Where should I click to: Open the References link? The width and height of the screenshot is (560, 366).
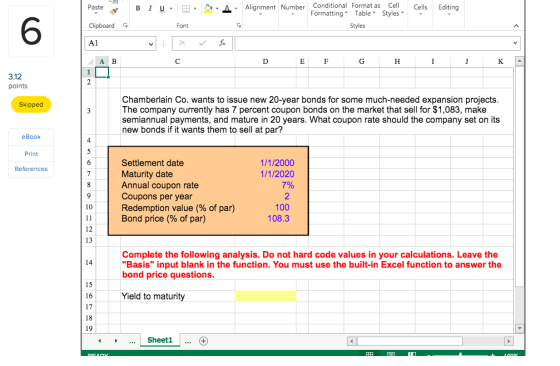(x=31, y=169)
